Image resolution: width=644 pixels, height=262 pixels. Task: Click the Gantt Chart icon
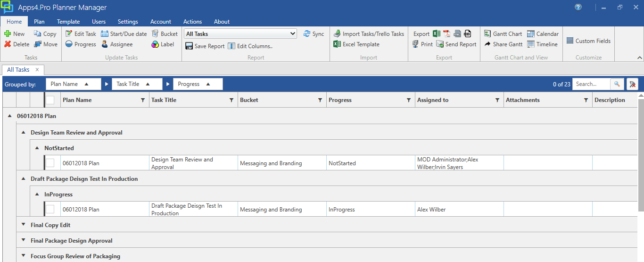487,34
